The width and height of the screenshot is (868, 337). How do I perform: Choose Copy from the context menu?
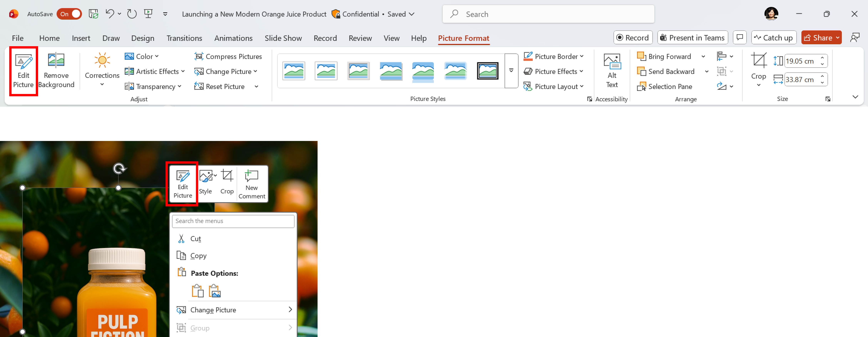pos(198,256)
